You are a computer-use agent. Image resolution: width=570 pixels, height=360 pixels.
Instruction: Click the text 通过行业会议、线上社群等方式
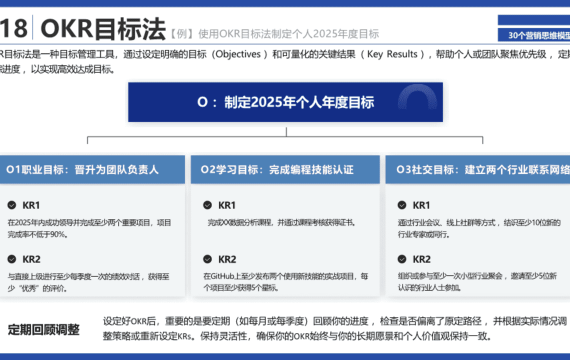[446, 223]
